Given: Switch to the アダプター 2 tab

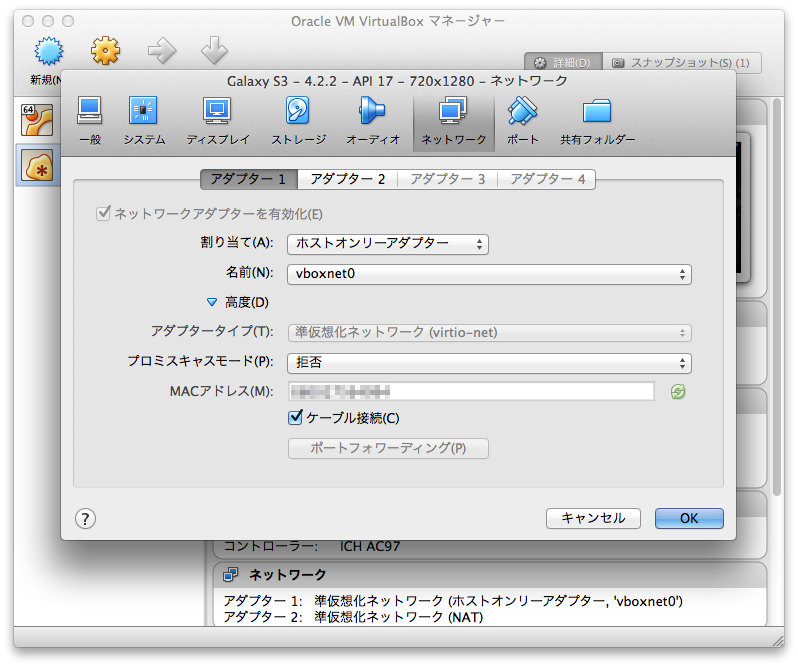Looking at the screenshot, I should coord(347,179).
